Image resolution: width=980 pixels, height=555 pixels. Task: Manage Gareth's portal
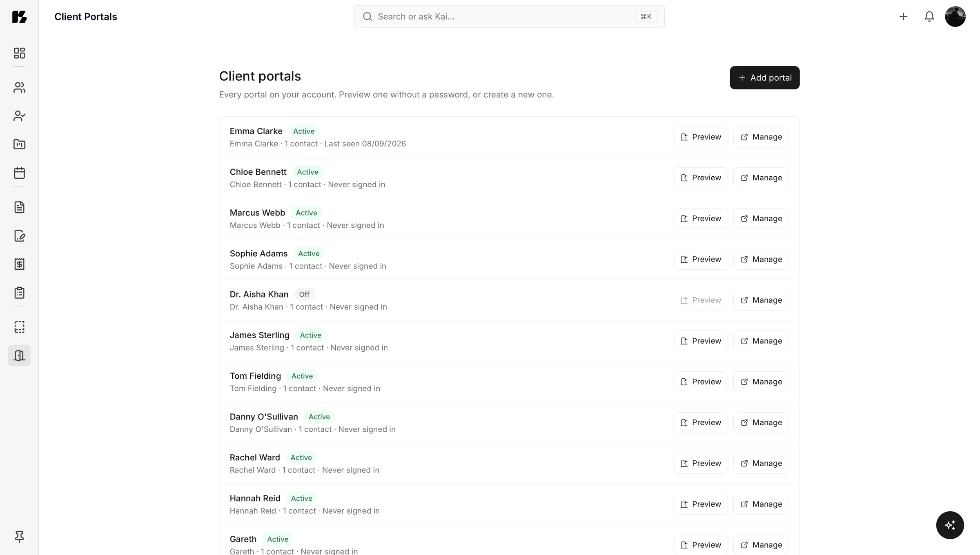pyautogui.click(x=761, y=545)
